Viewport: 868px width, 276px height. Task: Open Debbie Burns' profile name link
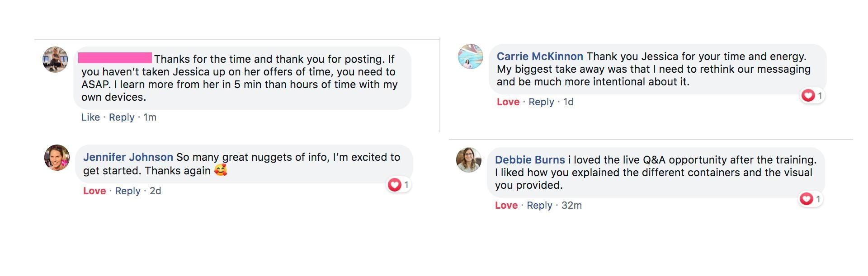coord(530,160)
